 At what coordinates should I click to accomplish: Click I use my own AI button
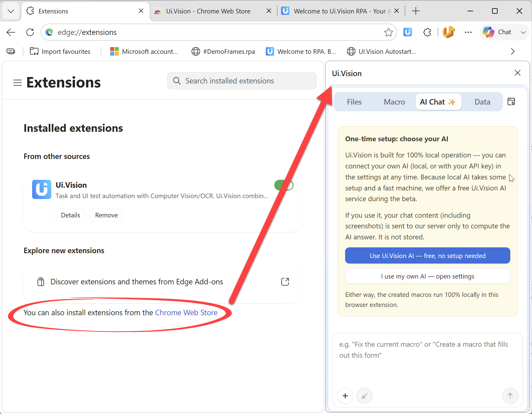coord(428,276)
